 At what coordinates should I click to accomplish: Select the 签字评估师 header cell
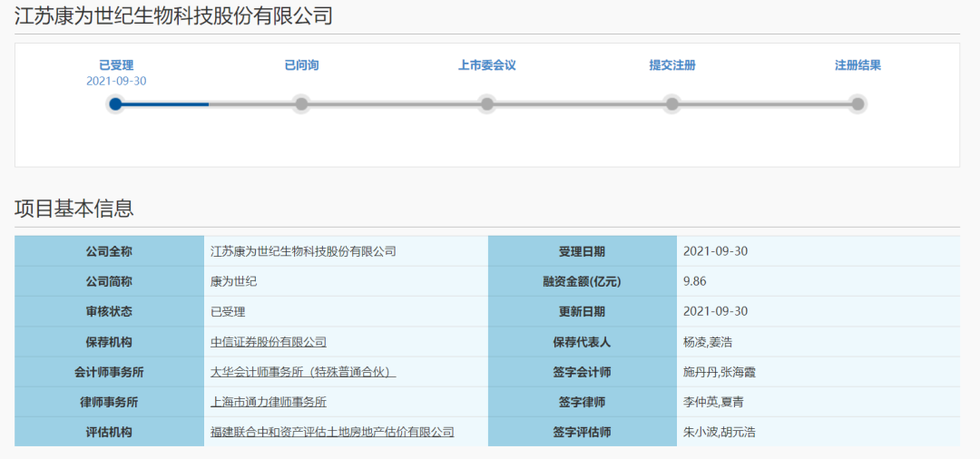tap(582, 432)
